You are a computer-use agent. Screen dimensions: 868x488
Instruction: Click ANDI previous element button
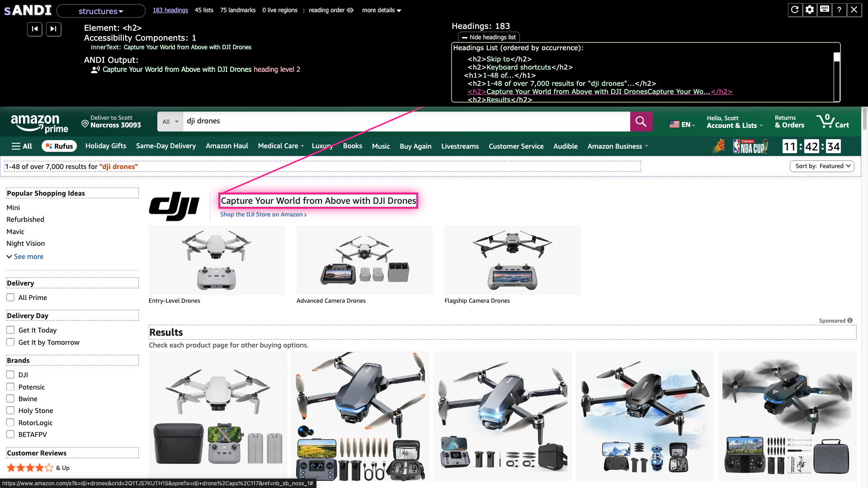tap(35, 29)
